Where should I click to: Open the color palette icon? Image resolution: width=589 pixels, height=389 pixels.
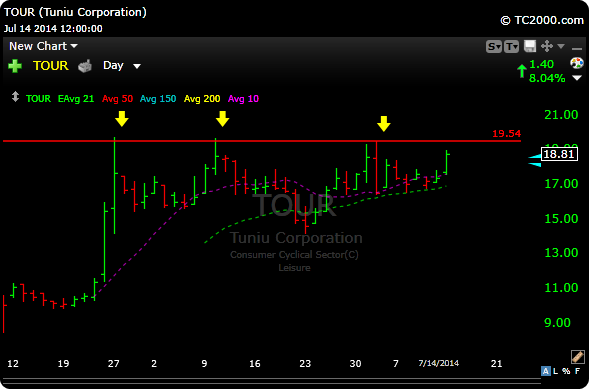(577, 63)
